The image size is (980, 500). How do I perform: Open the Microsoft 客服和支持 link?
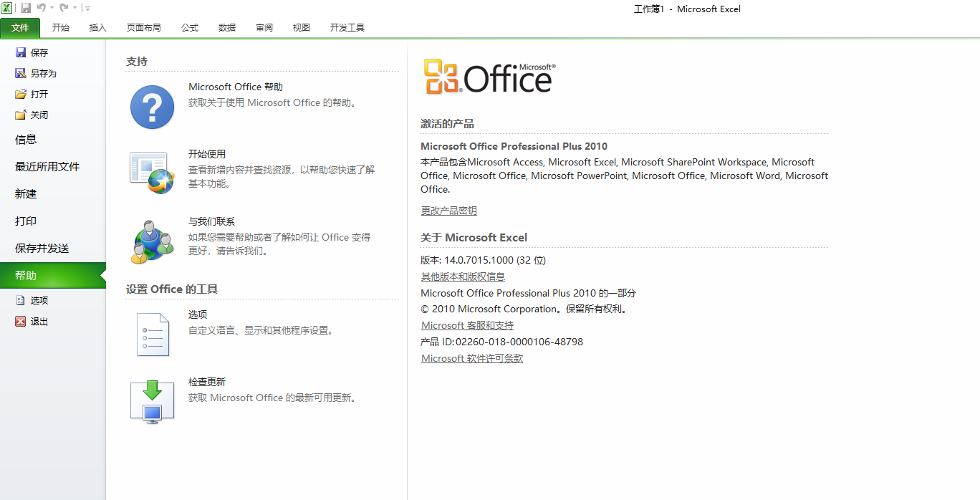click(x=468, y=325)
